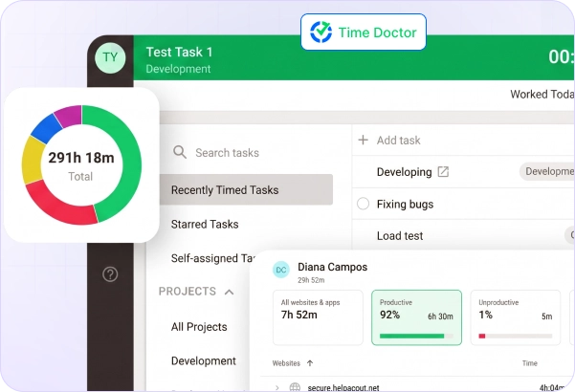Click the yellow donut chart segment
Screen dimensions: 575x392
point(33,161)
